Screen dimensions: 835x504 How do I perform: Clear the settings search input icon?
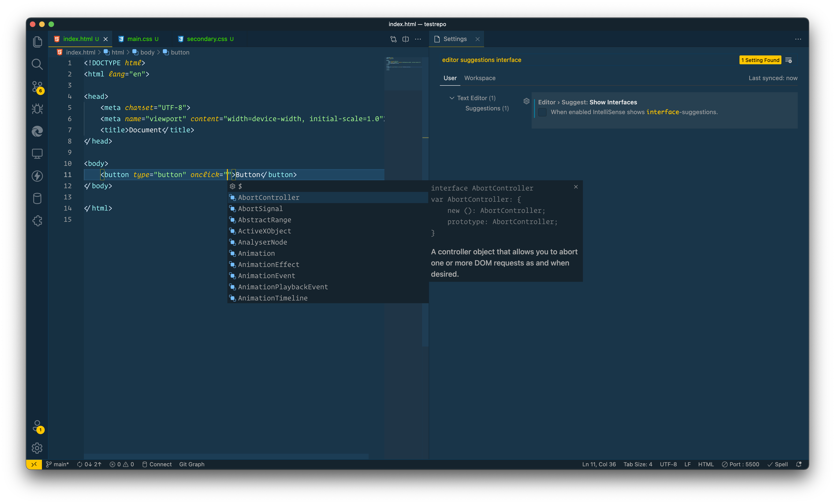[x=789, y=60]
